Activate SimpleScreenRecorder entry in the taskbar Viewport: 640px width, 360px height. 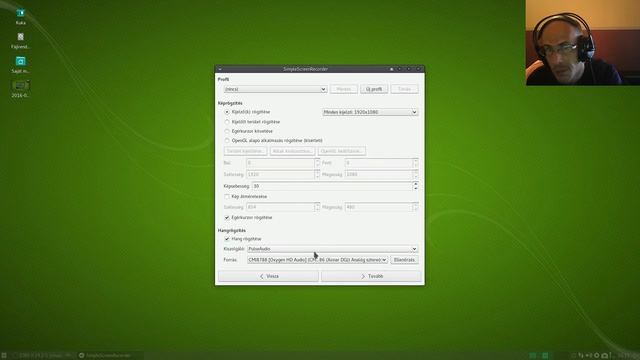click(x=109, y=356)
